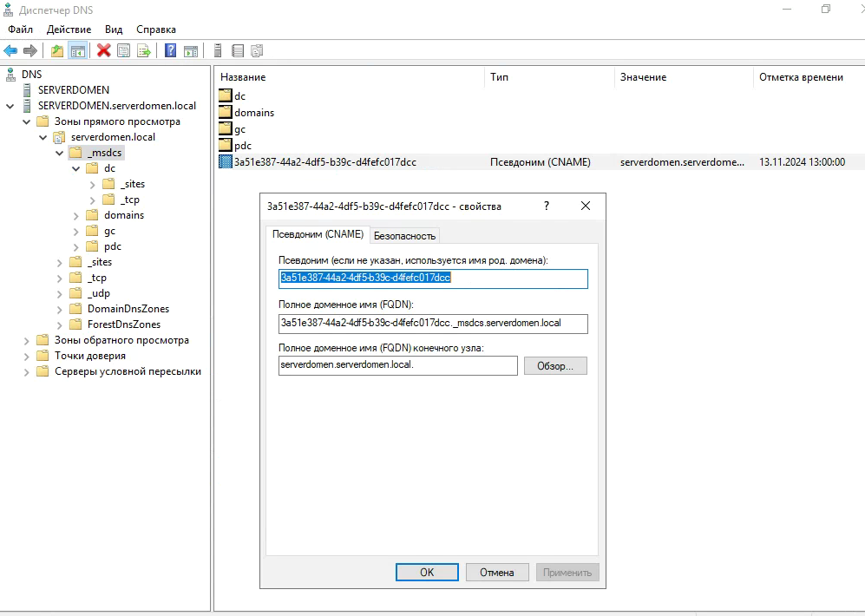The image size is (865, 616).
Task: Click the blue Help question mark icon
Action: [x=170, y=51]
